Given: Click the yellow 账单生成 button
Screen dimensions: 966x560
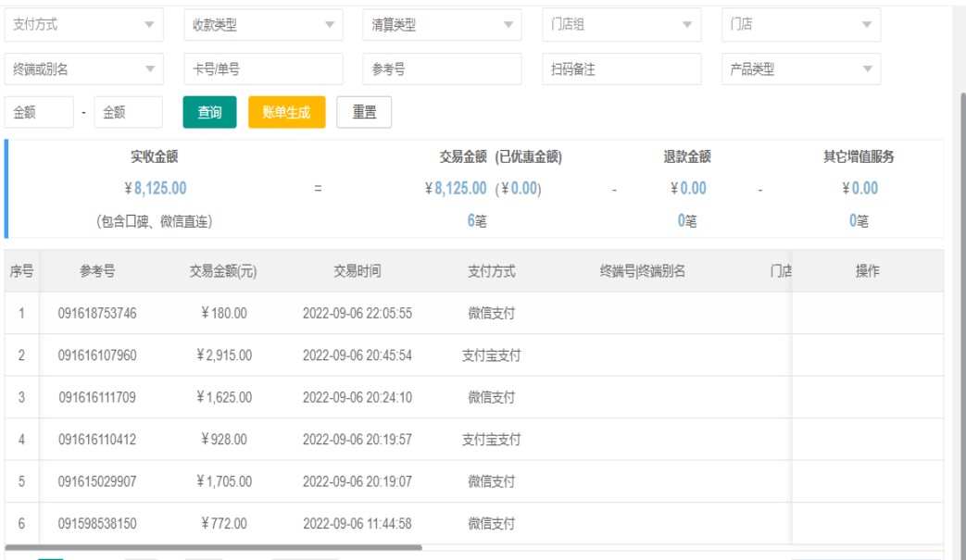Looking at the screenshot, I should (x=287, y=112).
